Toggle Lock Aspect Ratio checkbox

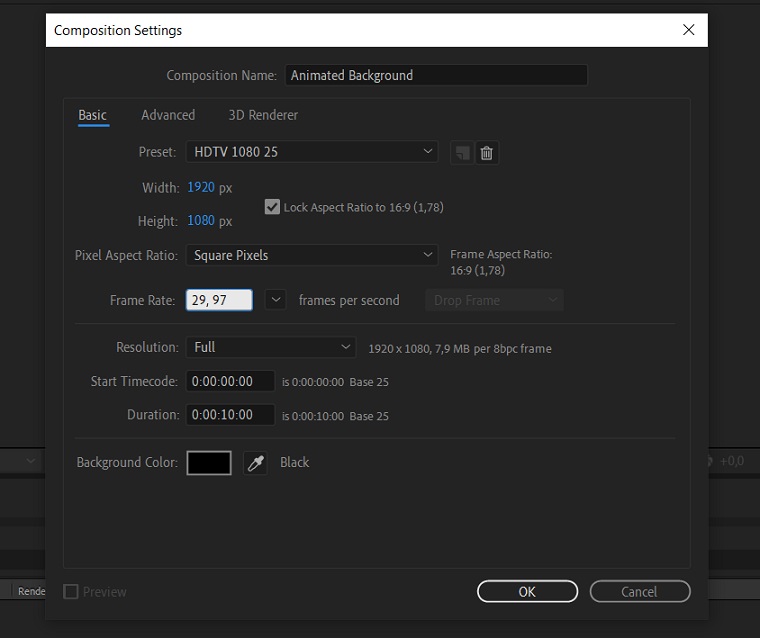pyautogui.click(x=272, y=207)
